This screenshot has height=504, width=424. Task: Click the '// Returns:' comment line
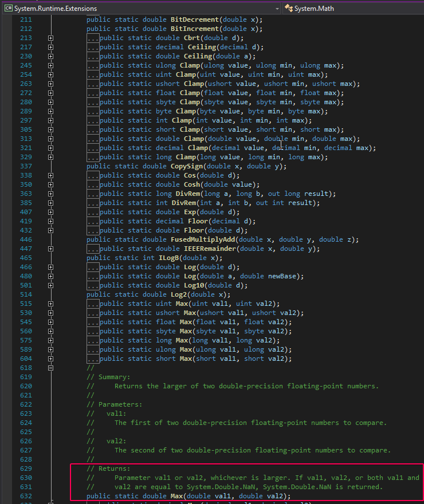tap(108, 468)
